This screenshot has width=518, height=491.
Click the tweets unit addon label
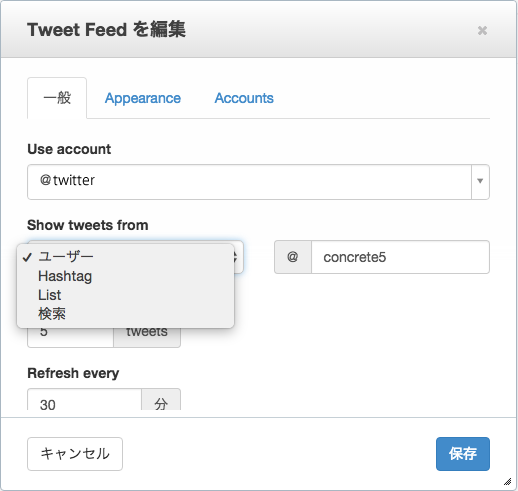[x=147, y=337]
